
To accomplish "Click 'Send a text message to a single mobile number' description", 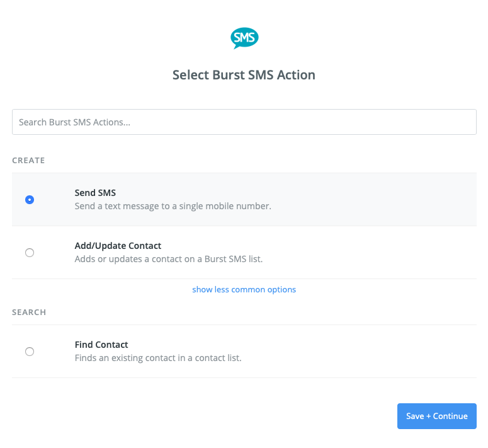I will click(x=173, y=206).
